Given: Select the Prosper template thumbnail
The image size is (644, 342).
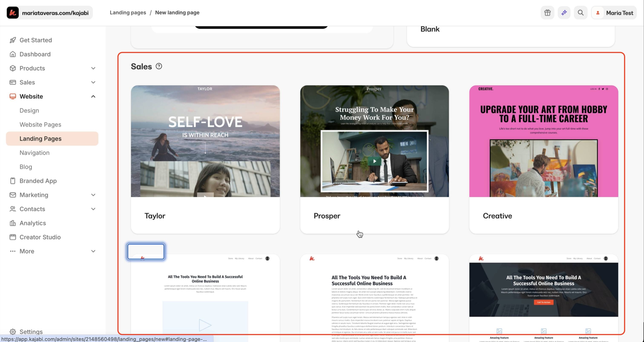Looking at the screenshot, I should click(x=375, y=141).
